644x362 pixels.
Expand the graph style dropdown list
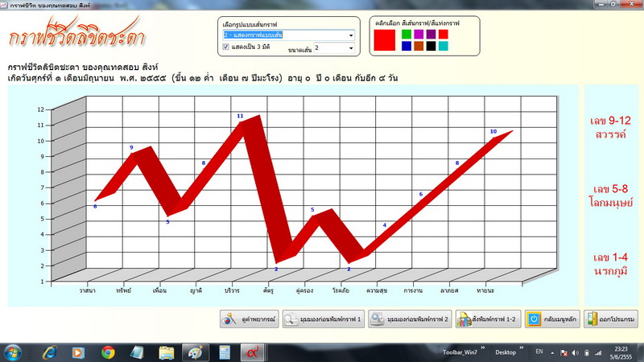point(351,35)
